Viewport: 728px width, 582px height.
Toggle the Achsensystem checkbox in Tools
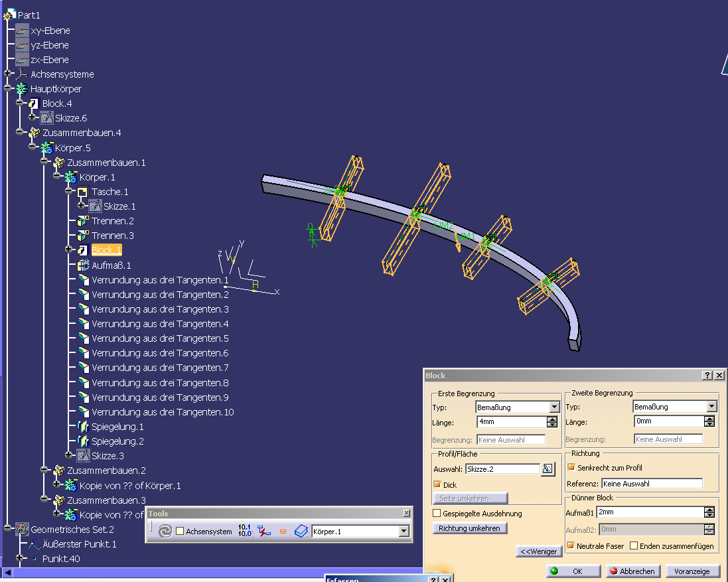pos(180,532)
